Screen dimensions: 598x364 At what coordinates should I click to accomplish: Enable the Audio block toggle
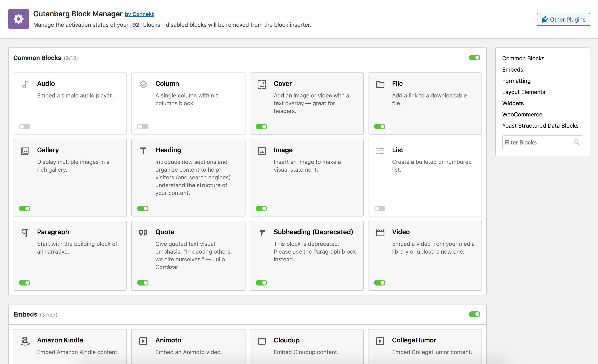click(25, 126)
